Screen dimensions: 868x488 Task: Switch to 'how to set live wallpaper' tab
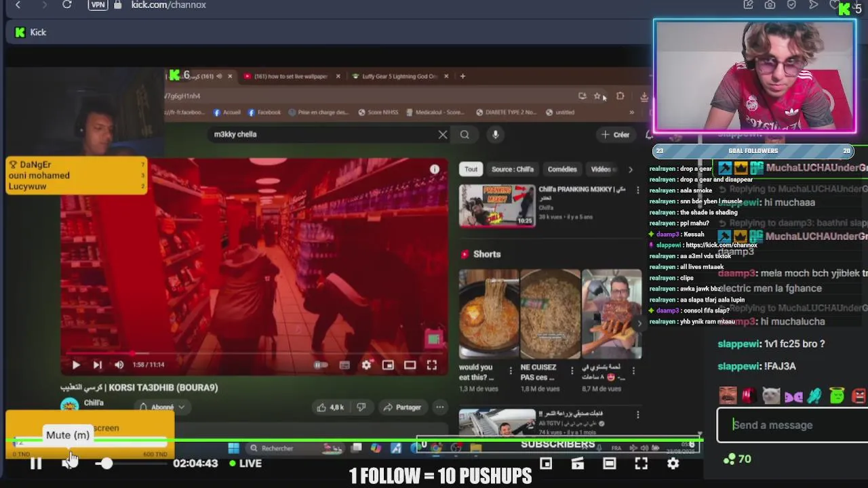point(291,76)
